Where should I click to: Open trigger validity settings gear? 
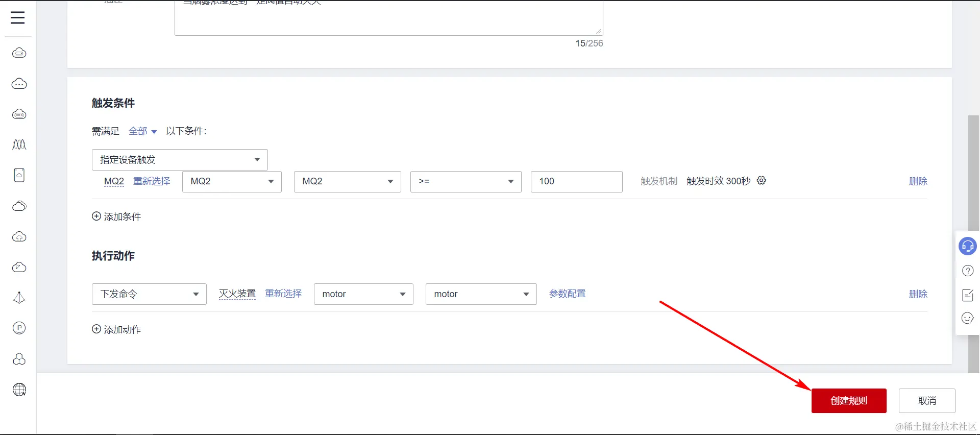tap(761, 181)
